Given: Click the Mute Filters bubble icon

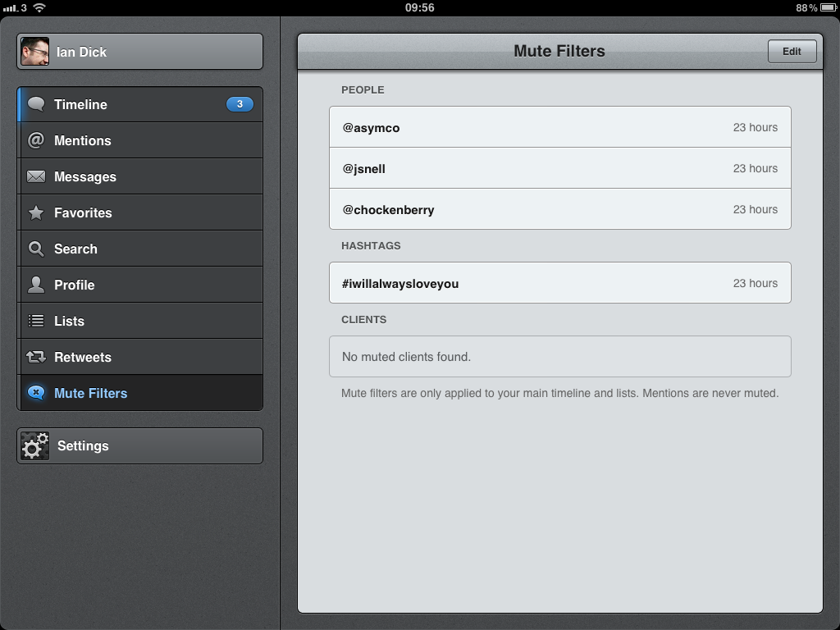Looking at the screenshot, I should 36,393.
